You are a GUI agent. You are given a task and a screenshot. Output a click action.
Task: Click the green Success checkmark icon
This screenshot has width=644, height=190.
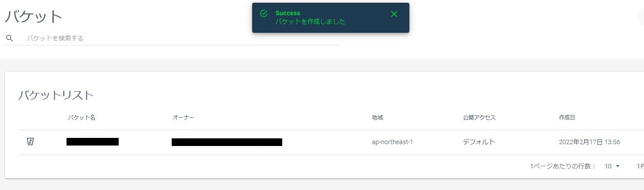[x=264, y=13]
